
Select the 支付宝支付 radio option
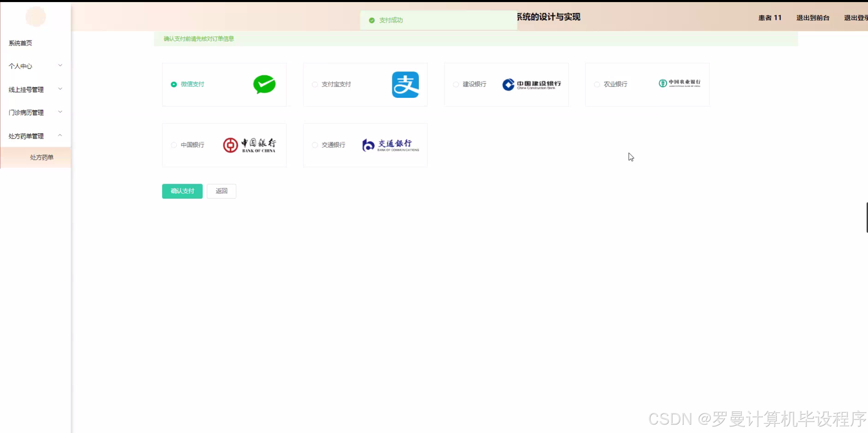click(x=315, y=84)
